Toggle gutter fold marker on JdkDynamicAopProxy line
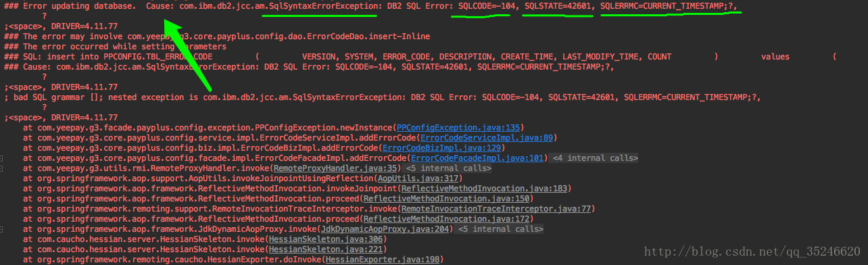Viewport: 868px width, 265px height. pos(2,229)
